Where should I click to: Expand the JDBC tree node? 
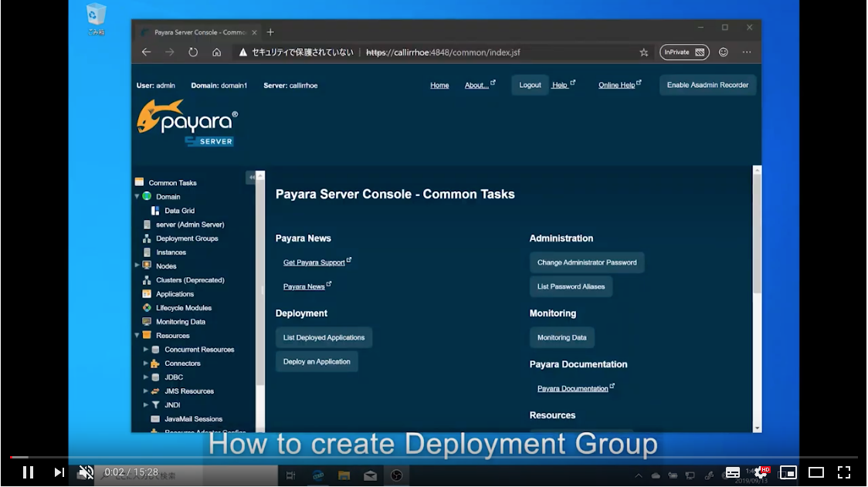click(x=146, y=377)
